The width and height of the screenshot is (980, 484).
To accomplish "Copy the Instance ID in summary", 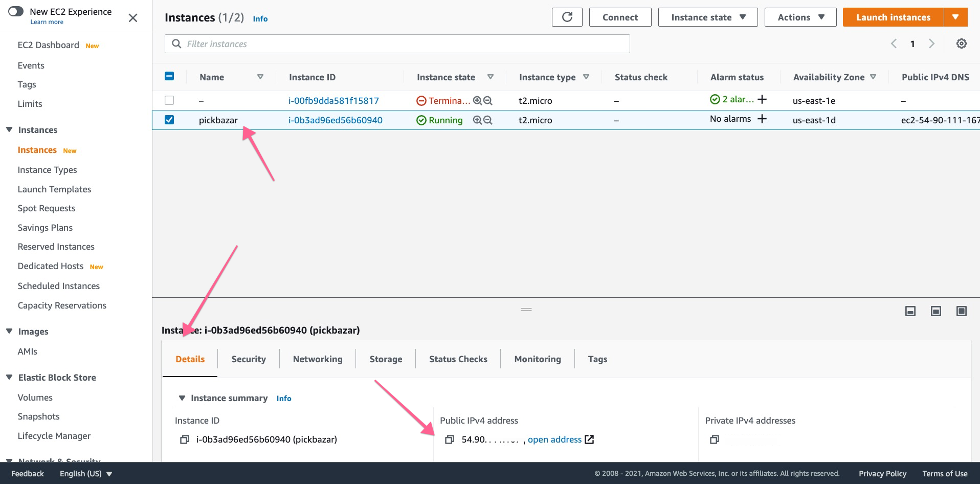I will 185,439.
